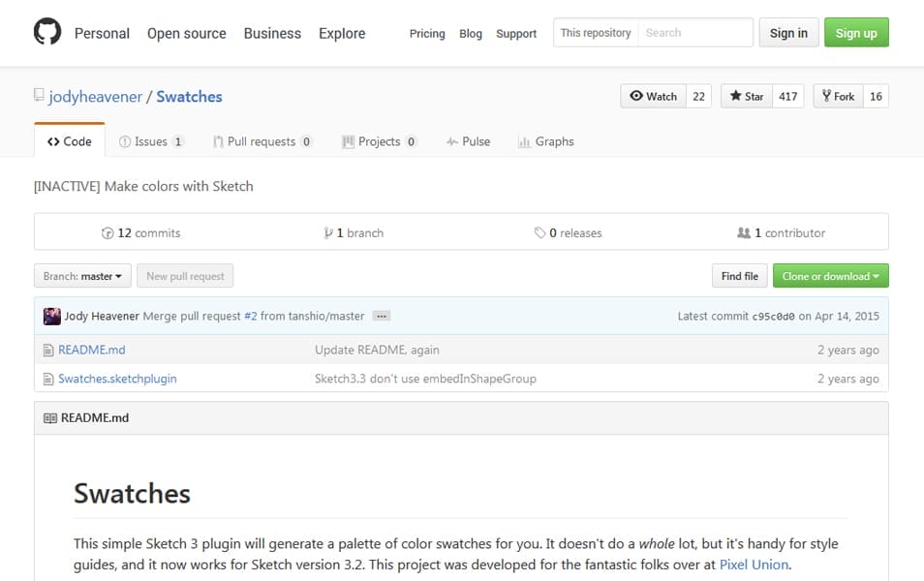Click the repository search input field
The image size is (924, 581).
694,33
